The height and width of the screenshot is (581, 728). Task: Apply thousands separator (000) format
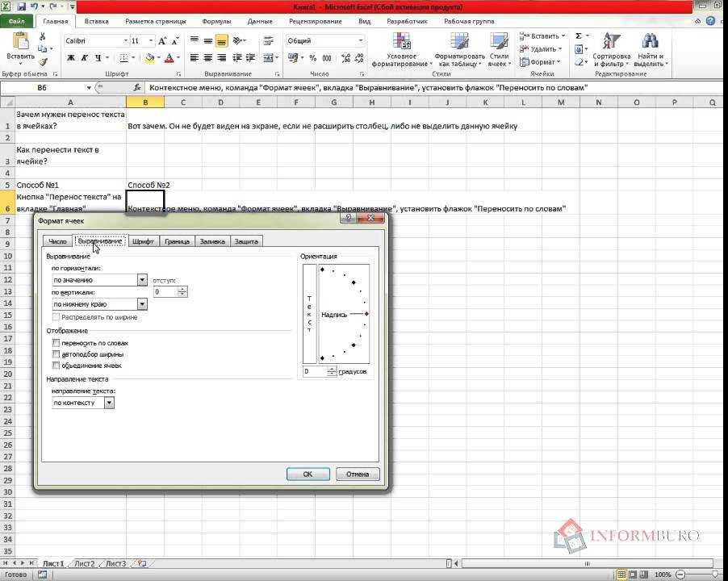pyautogui.click(x=327, y=58)
